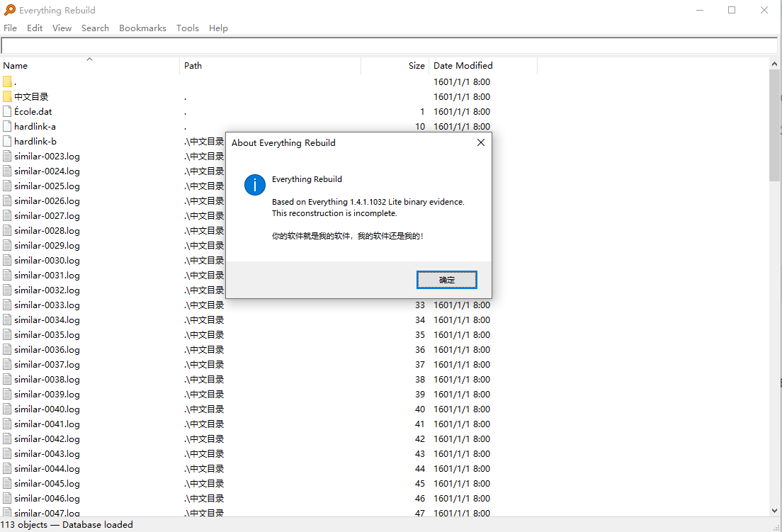782x532 pixels.
Task: Click the Everything Rebuild magnifier app icon
Action: pyautogui.click(x=9, y=10)
